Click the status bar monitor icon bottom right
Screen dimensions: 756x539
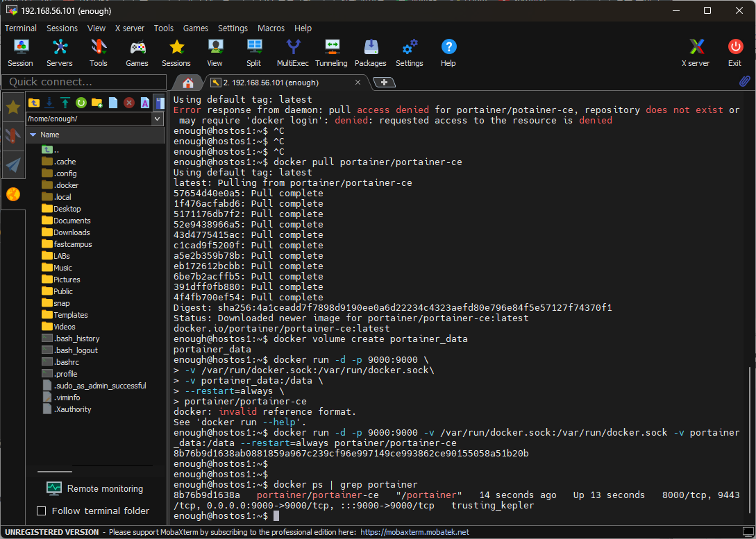747,532
